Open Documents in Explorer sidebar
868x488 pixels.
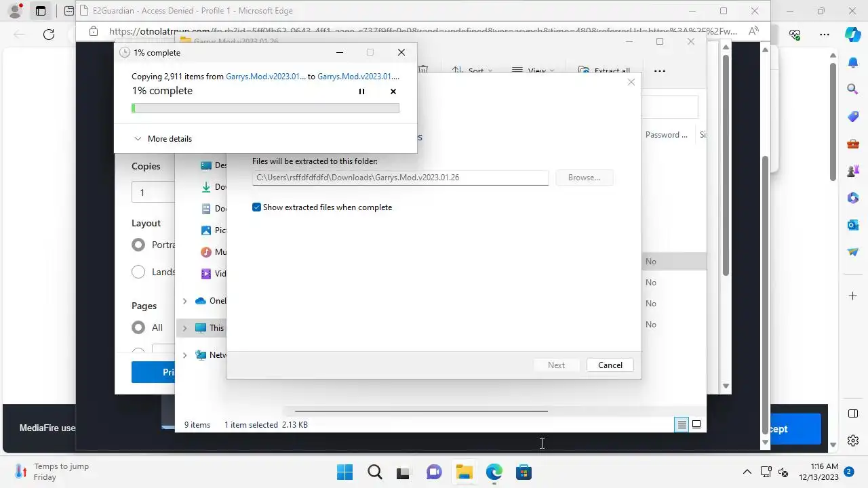pos(214,209)
